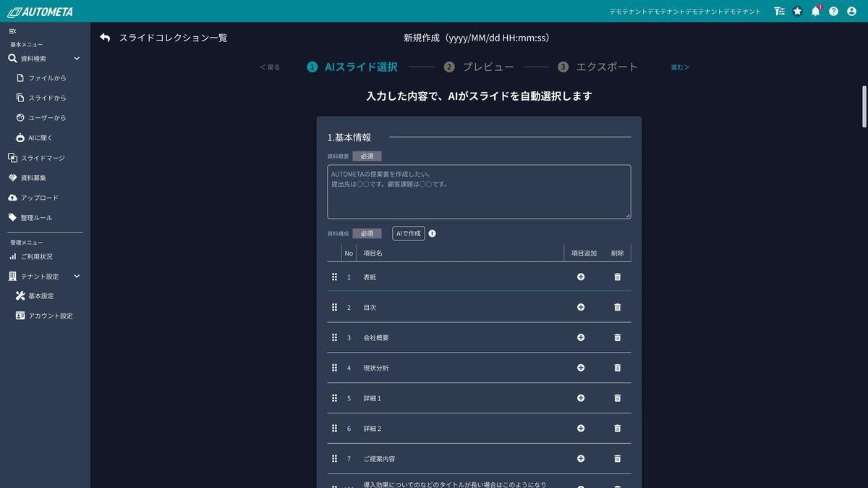The height and width of the screenshot is (488, 868).
Task: Click the AUTOMETA logo
Action: click(40, 12)
